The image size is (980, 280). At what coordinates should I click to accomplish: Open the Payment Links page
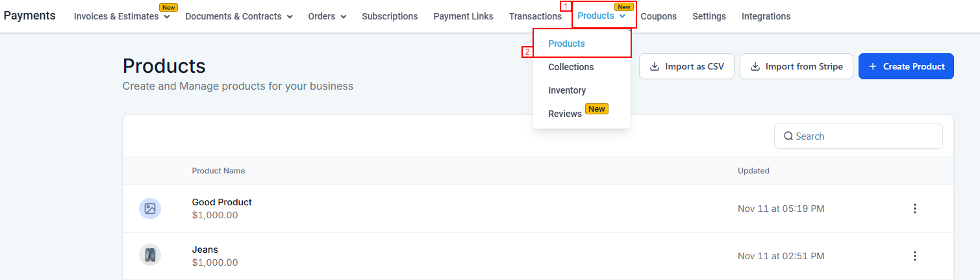point(463,16)
